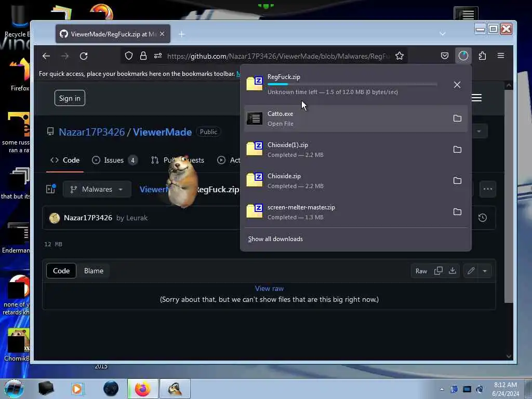Open the edit options dropdown arrow

[485, 271]
